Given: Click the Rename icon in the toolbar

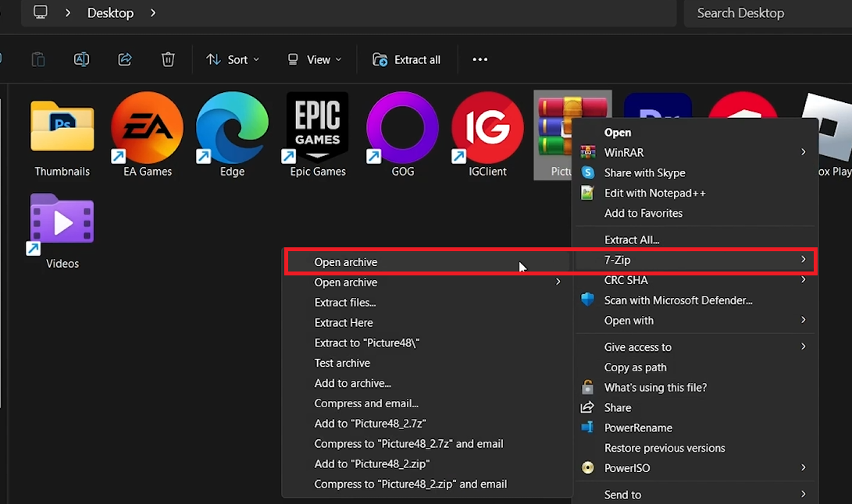Looking at the screenshot, I should (81, 59).
